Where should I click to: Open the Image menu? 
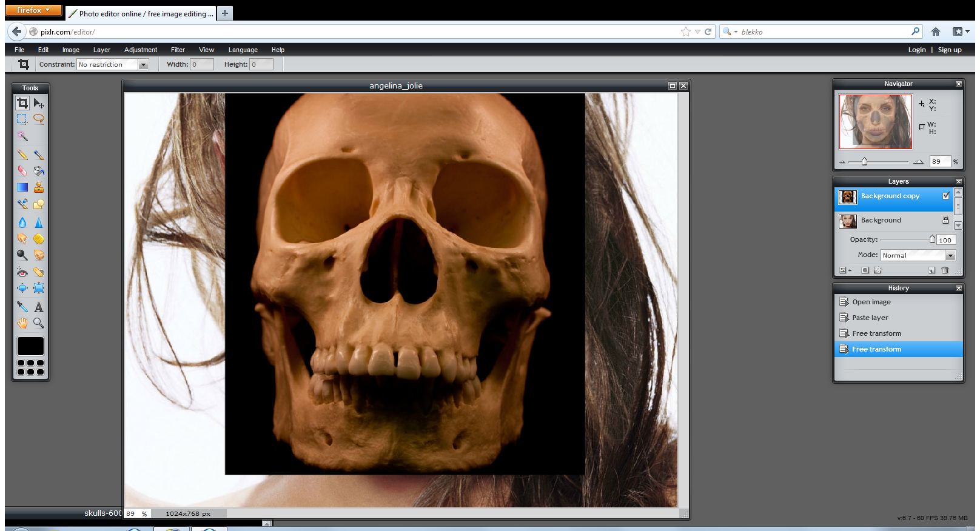[x=71, y=50]
